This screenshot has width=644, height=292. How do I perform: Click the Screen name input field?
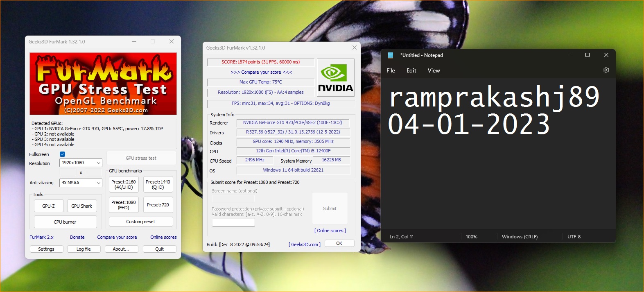pos(233,199)
